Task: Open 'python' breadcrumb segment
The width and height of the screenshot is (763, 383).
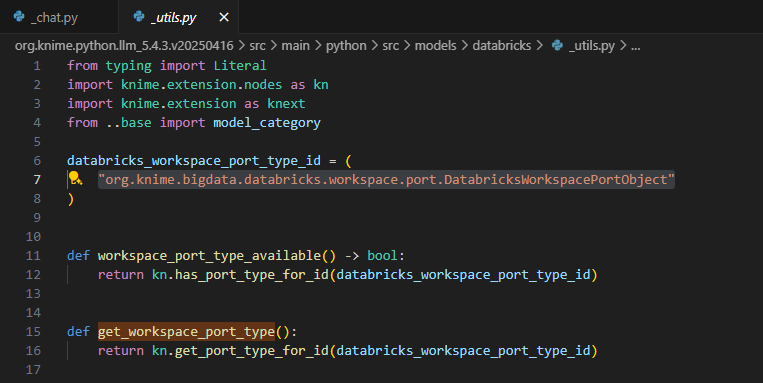Action: point(346,46)
